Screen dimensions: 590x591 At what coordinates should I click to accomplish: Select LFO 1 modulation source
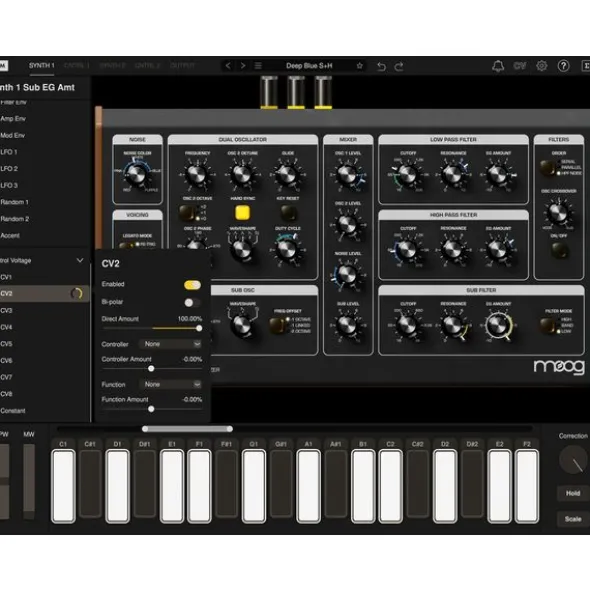point(44,152)
